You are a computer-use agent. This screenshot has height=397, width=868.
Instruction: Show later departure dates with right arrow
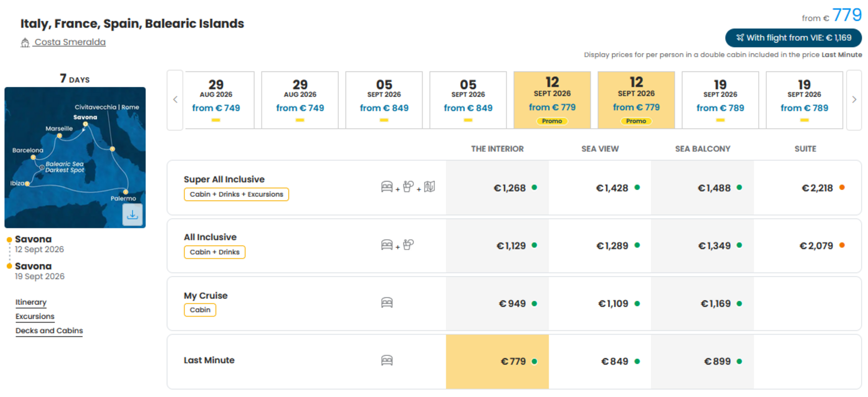pos(854,100)
